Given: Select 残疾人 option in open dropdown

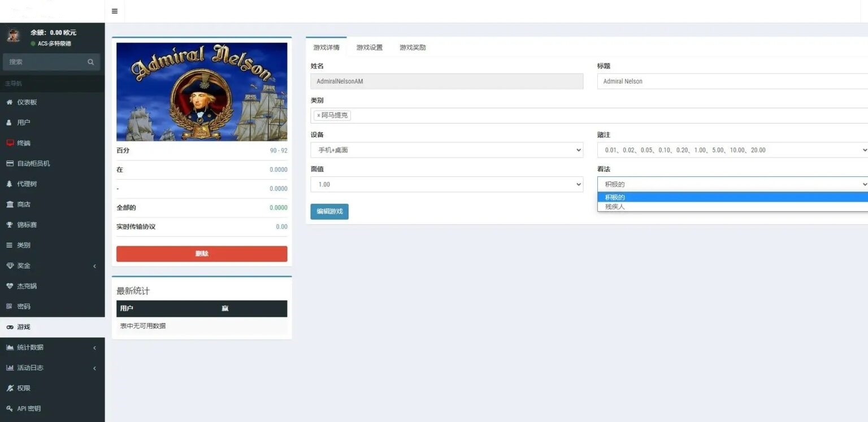Looking at the screenshot, I should 615,207.
